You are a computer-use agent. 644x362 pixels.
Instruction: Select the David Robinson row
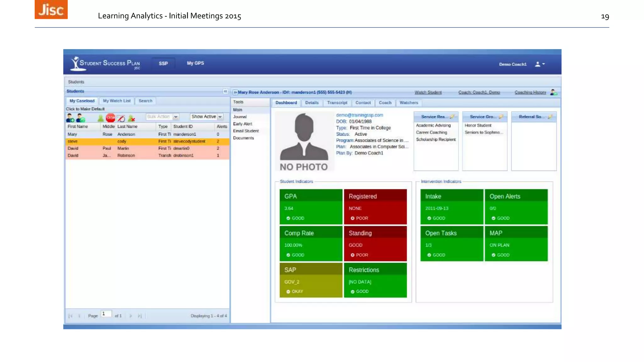tap(147, 156)
